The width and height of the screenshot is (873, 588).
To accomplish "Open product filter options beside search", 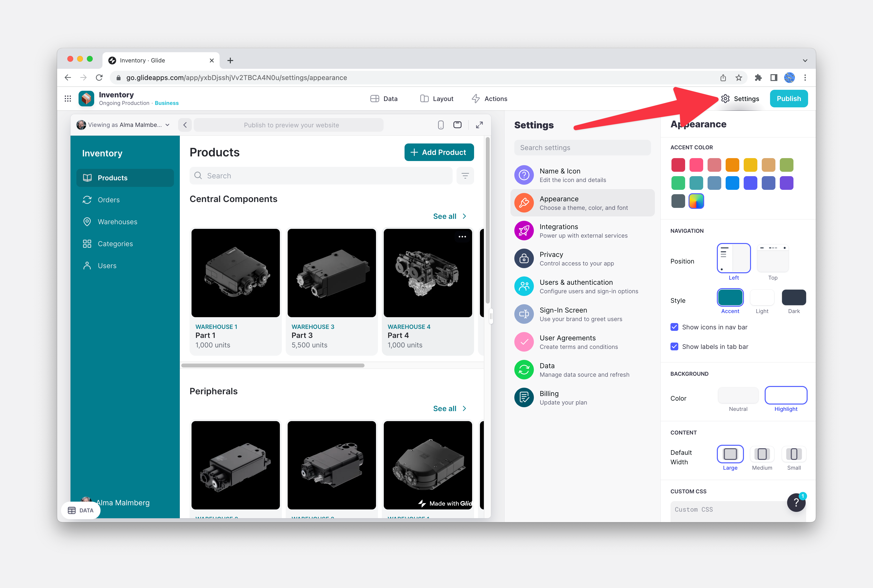I will pyautogui.click(x=465, y=175).
